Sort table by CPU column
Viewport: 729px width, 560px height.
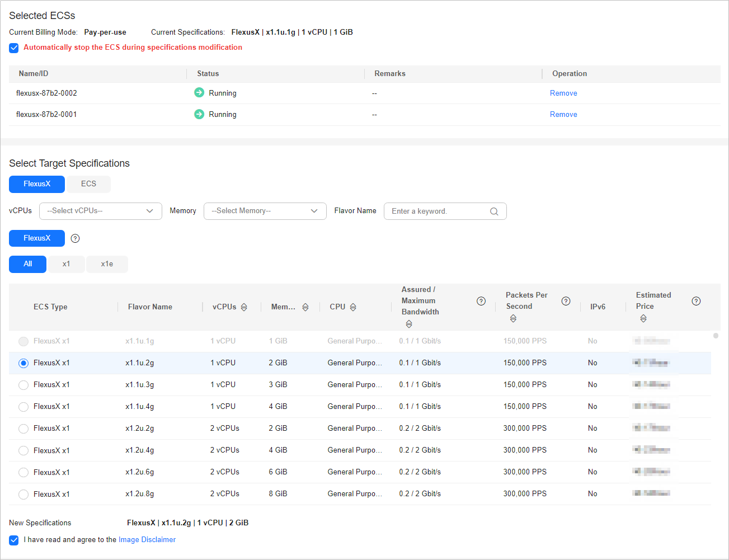tap(353, 307)
